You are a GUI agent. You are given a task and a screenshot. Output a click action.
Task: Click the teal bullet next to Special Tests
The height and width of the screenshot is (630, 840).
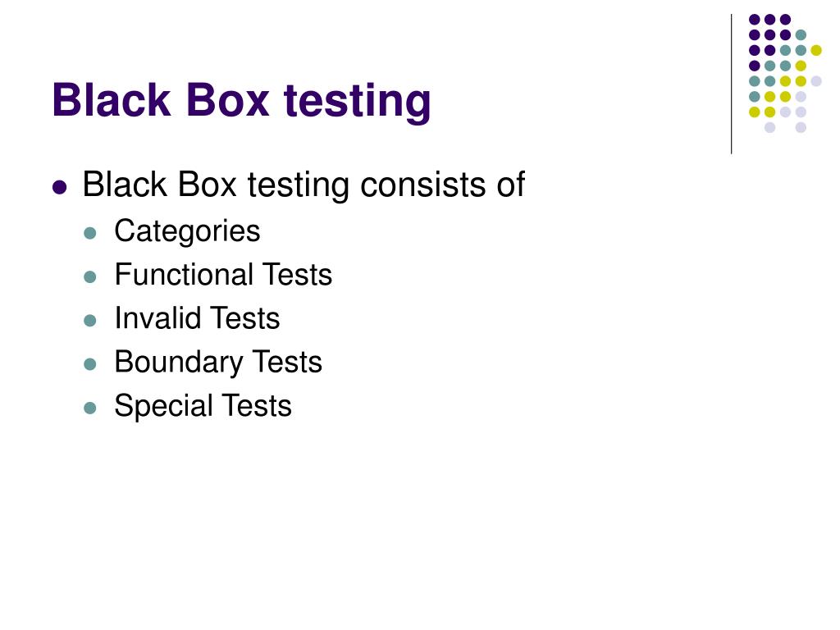pyautogui.click(x=90, y=409)
